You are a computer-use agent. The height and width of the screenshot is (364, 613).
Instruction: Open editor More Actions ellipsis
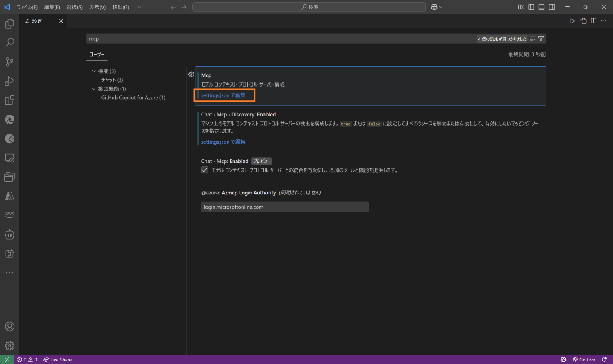(604, 21)
